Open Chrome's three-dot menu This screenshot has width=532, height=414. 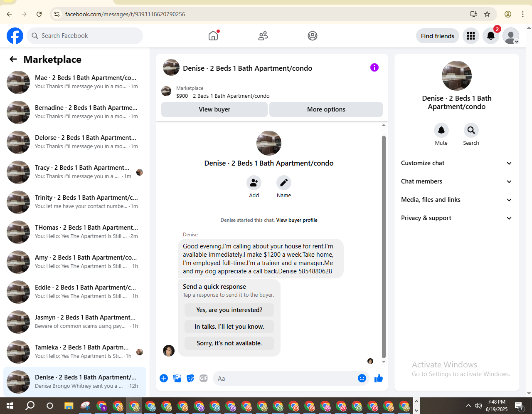(523, 14)
